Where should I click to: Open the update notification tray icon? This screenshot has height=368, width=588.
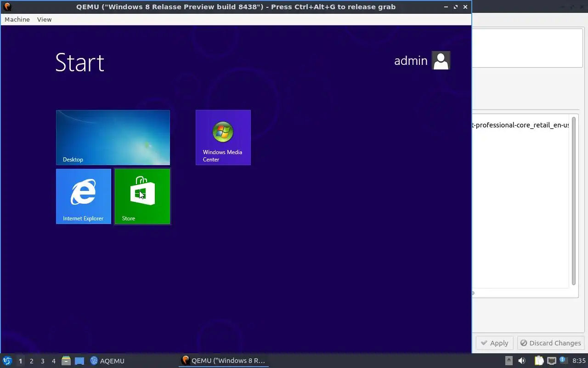click(563, 360)
